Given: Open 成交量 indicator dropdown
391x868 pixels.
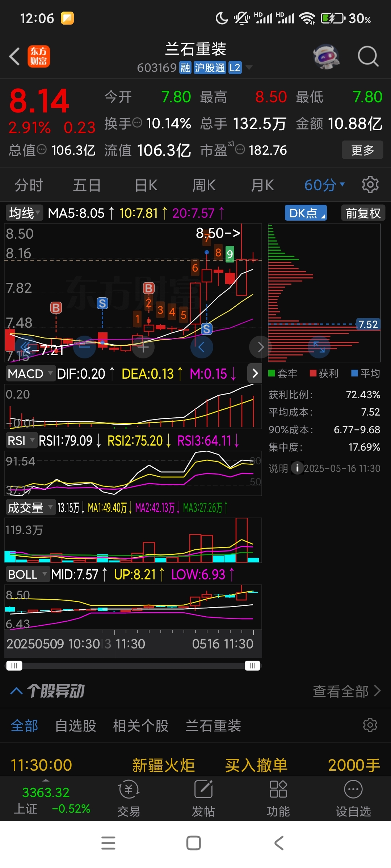Looking at the screenshot, I should (x=30, y=508).
